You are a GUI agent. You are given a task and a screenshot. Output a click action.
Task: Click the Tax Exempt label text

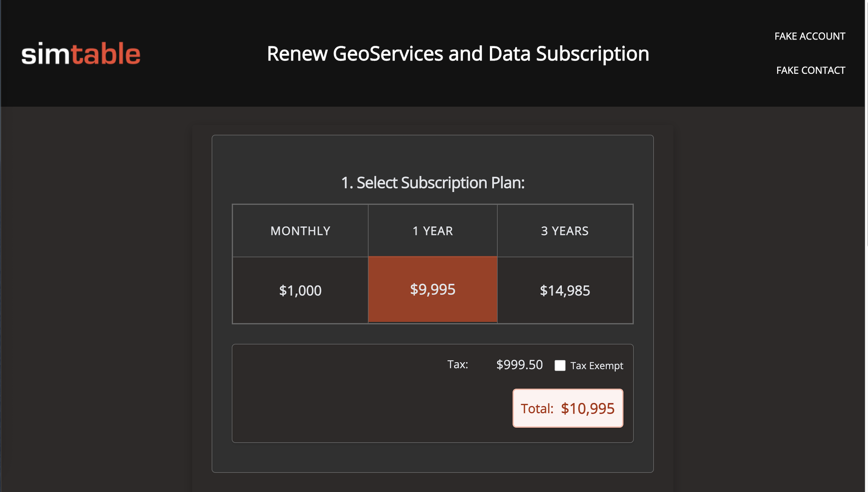pos(597,366)
